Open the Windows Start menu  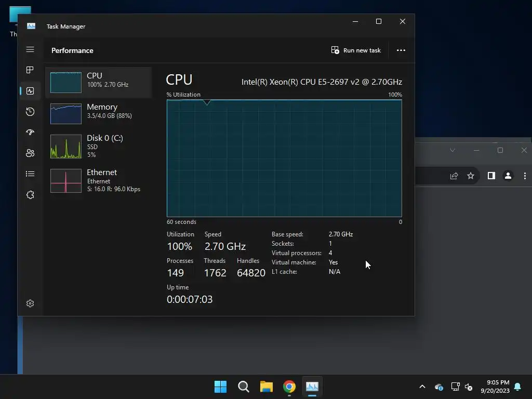(220, 387)
